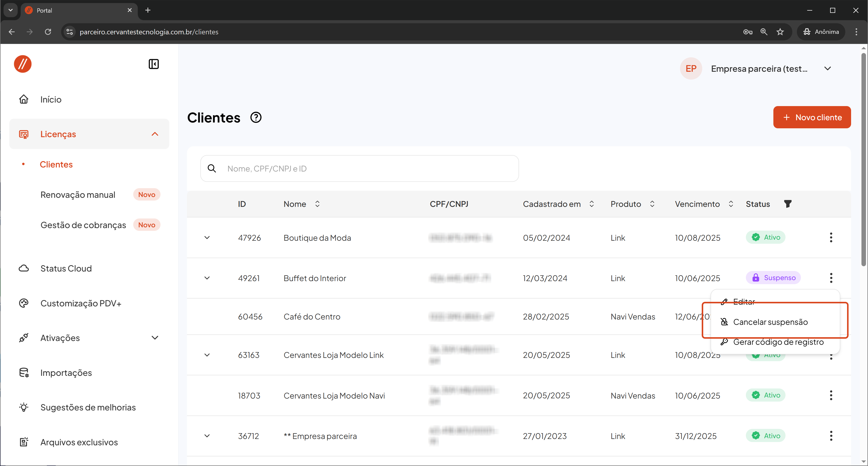Expand the Buffet do Interior row

[x=207, y=278]
